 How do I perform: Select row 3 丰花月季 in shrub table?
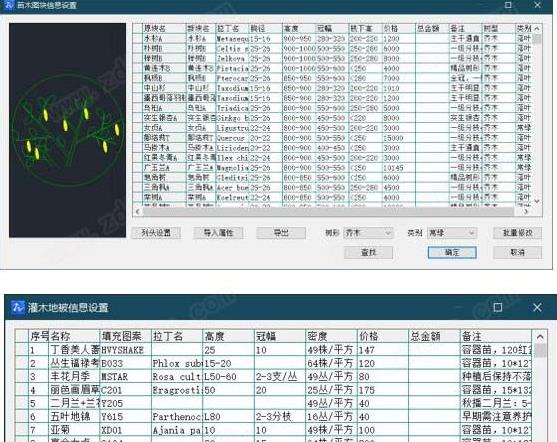click(x=274, y=377)
